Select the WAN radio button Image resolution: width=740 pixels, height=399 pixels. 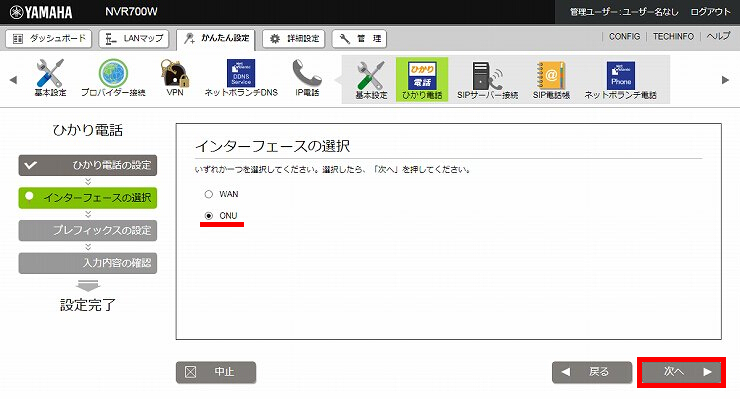[209, 194]
